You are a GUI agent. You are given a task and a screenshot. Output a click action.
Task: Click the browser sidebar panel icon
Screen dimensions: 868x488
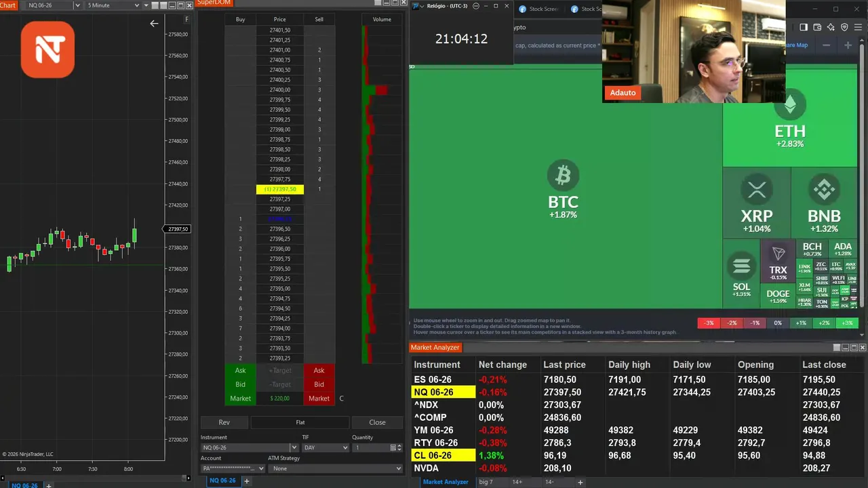[804, 27]
